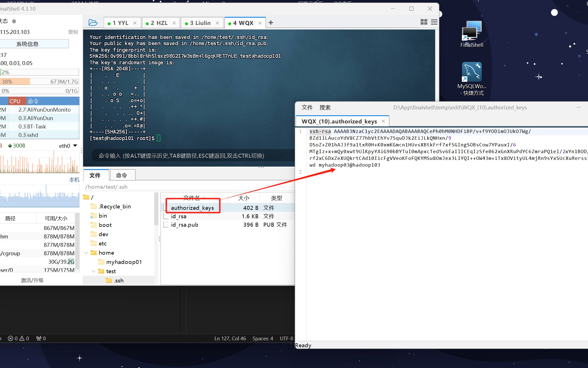Switch to the 3 Liulin session tab

200,23
